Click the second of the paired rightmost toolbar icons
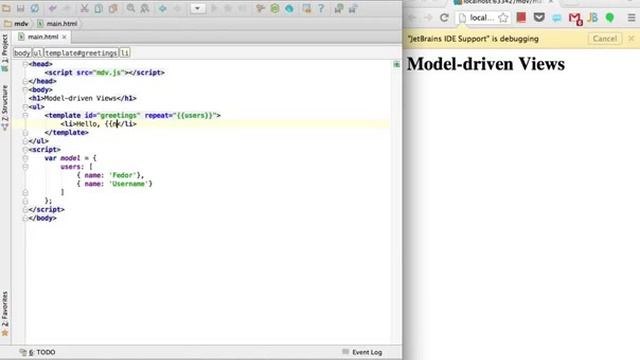Image resolution: width=640 pixels, height=360 pixels. point(353,8)
